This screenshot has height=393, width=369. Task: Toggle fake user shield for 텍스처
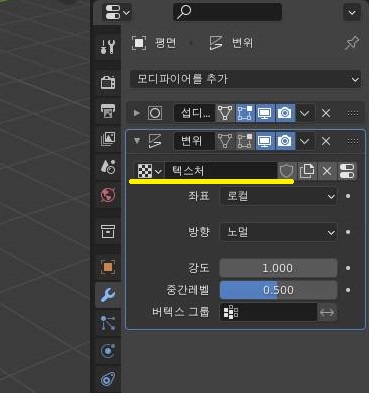click(286, 171)
